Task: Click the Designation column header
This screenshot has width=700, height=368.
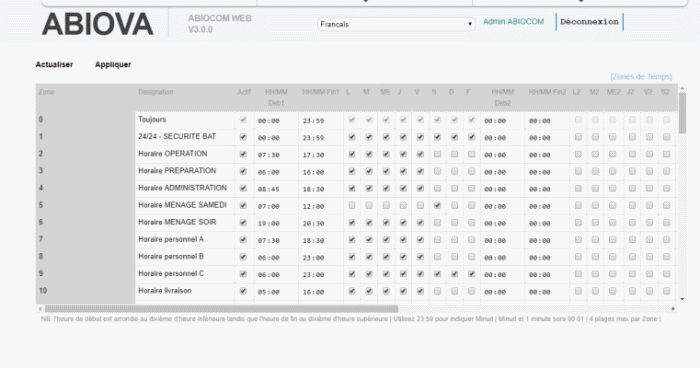Action: point(155,92)
